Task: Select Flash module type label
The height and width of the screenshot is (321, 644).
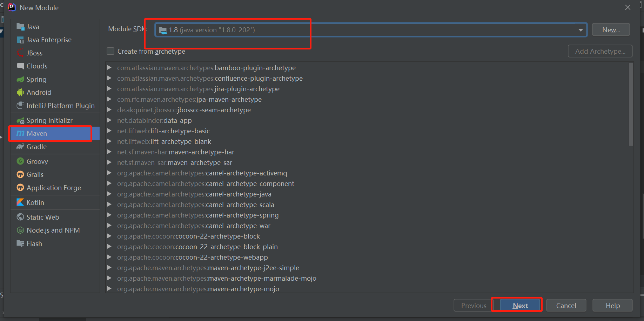Action: click(34, 243)
